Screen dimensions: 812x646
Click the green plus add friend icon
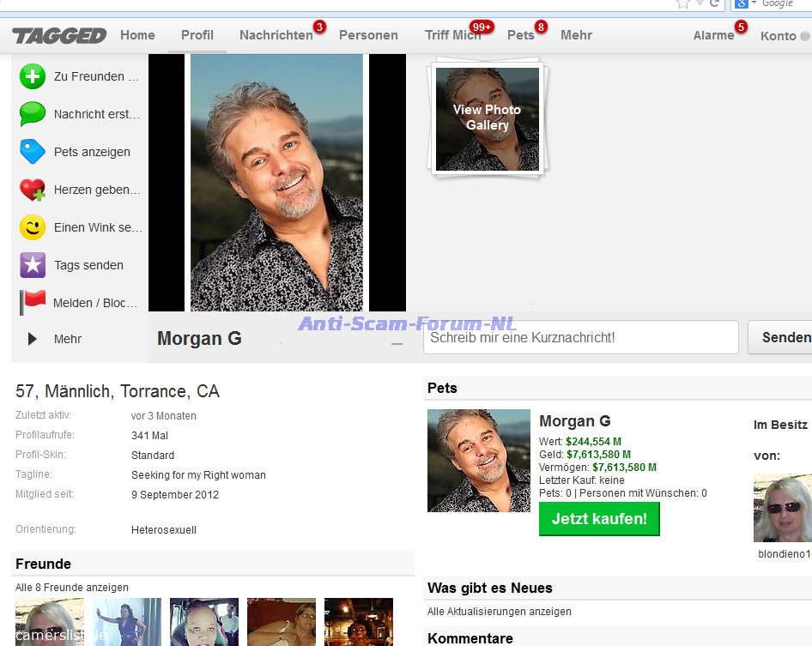click(x=33, y=76)
